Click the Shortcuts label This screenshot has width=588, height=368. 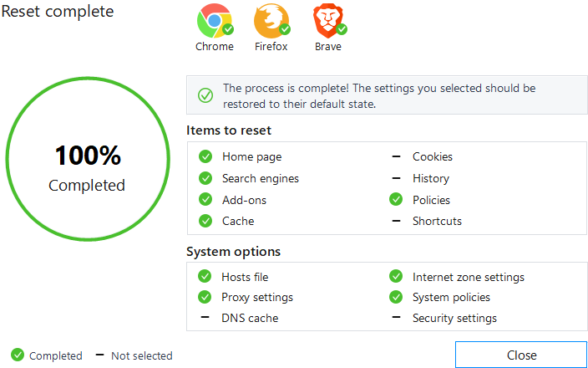click(x=437, y=221)
